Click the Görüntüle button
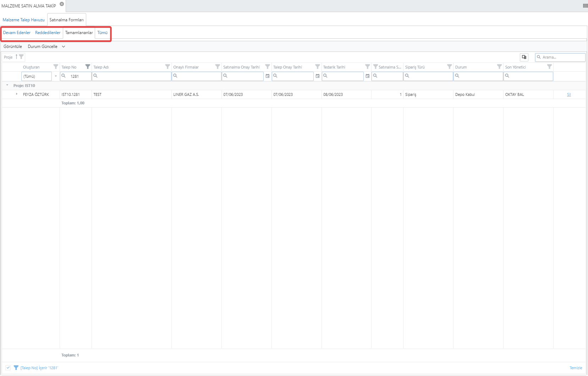 click(13, 47)
